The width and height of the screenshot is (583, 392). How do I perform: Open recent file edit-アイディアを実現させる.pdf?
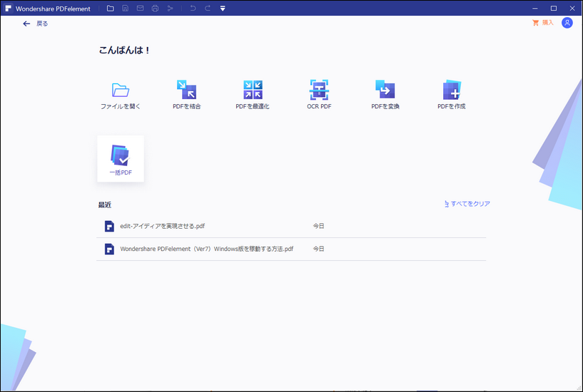(x=291, y=226)
